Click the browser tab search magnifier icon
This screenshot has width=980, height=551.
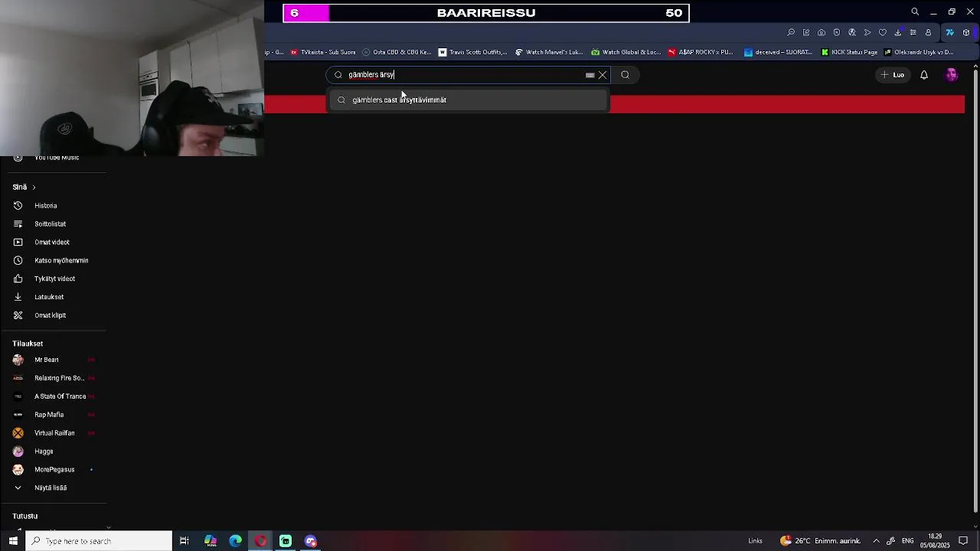click(915, 12)
